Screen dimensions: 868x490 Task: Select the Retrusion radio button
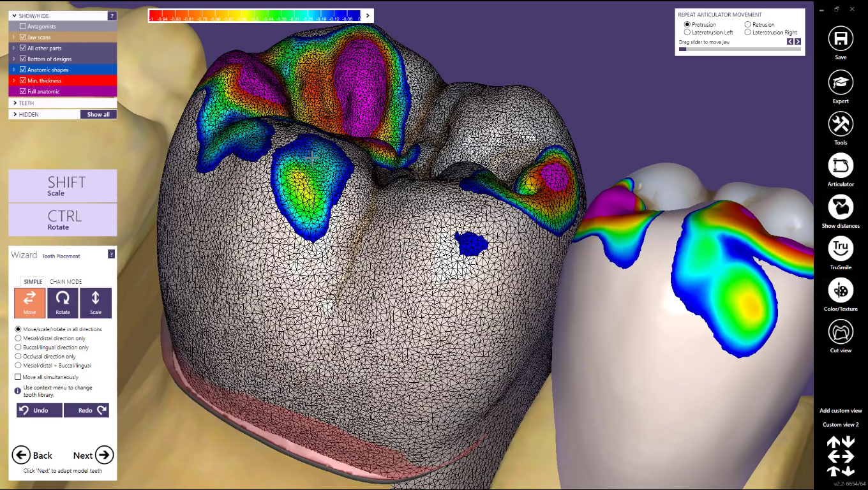click(x=747, y=24)
